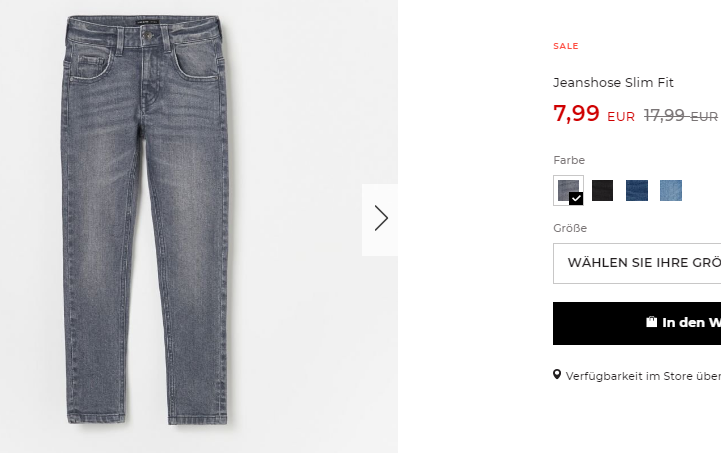The image size is (721, 453).
Task: Click the red SALE label
Action: 566,46
